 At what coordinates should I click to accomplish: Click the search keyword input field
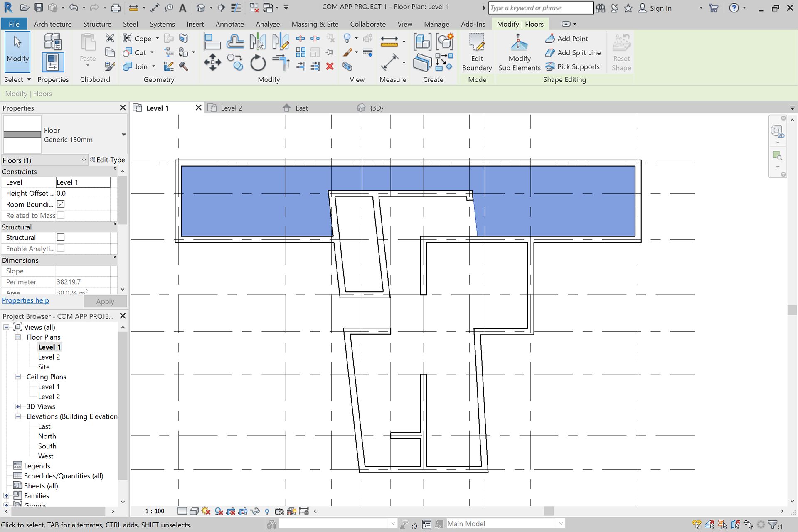[541, 8]
